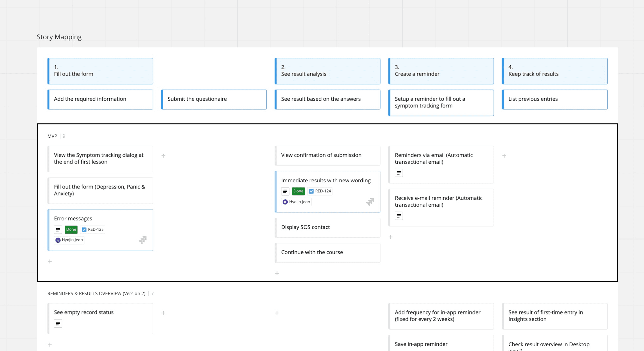Add card below Continue with the course
The height and width of the screenshot is (351, 644).
(x=277, y=273)
